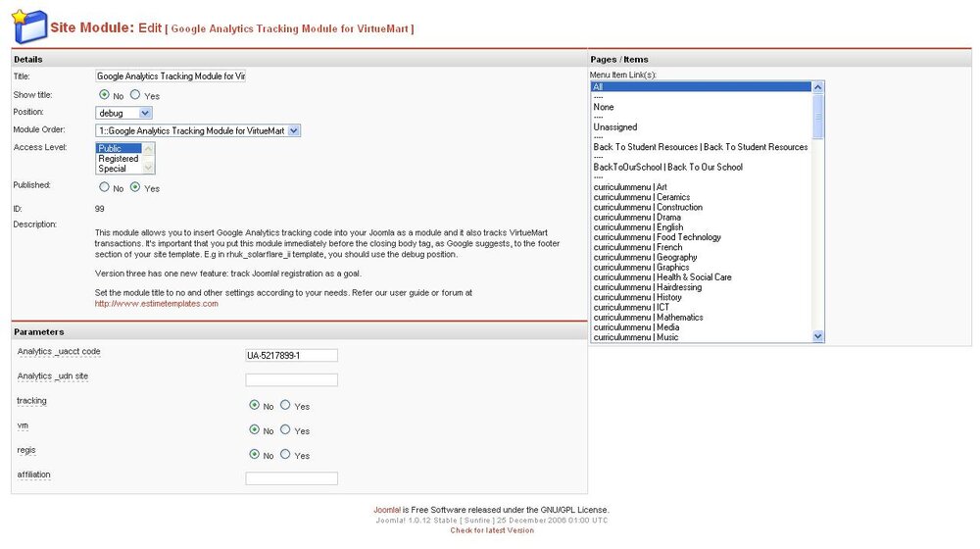Screen dimensions: 980x549
Task: Select No for regis parameter
Action: [254, 454]
